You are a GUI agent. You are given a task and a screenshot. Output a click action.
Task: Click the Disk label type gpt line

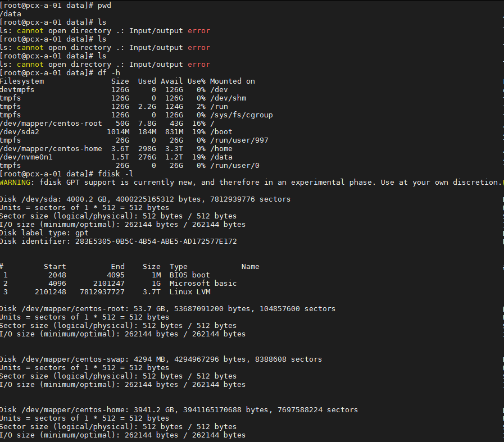tap(44, 233)
